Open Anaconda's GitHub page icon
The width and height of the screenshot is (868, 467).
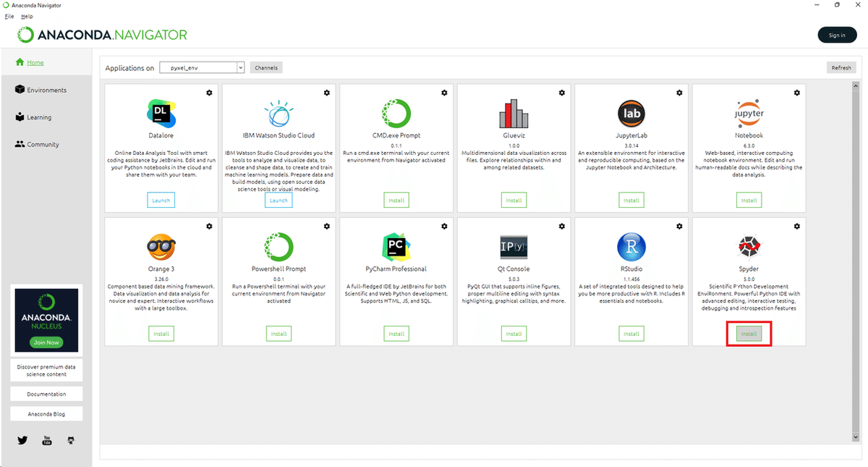pos(71,439)
